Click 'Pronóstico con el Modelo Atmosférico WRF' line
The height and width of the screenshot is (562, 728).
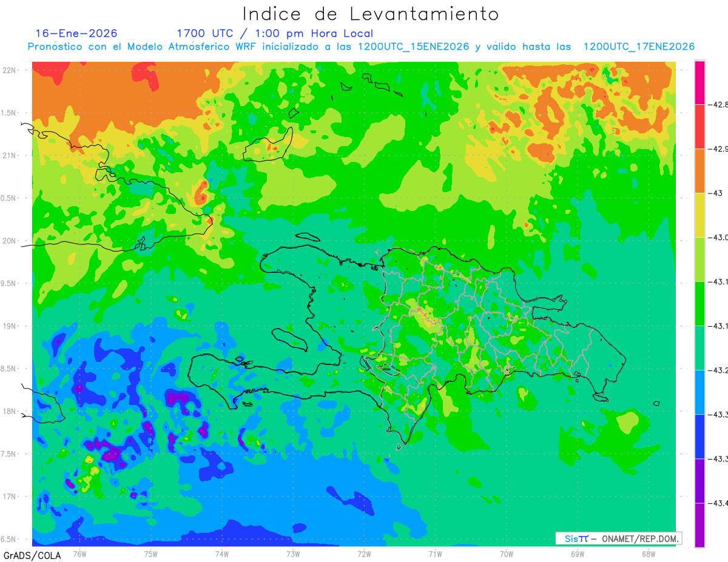361,47
